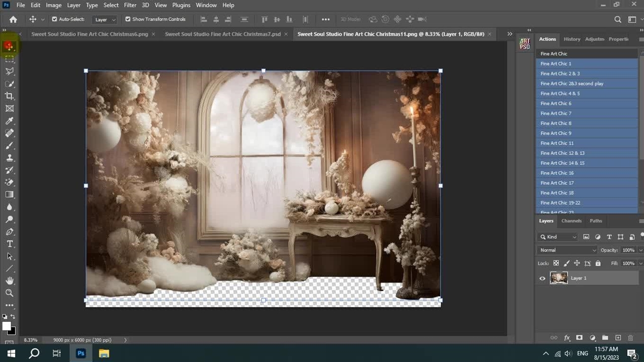Open the Normal blend mode dropdown
The image size is (644, 362).
[568, 250]
